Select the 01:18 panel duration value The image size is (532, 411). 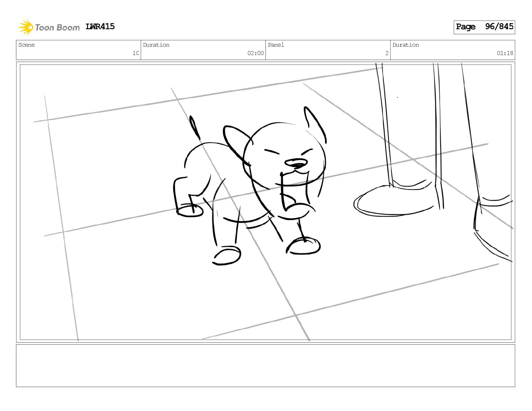(x=505, y=53)
